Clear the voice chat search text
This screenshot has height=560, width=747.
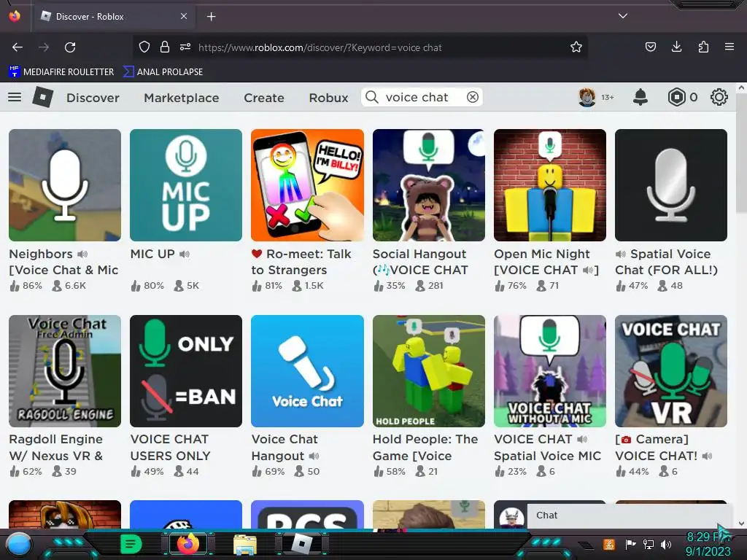point(472,97)
